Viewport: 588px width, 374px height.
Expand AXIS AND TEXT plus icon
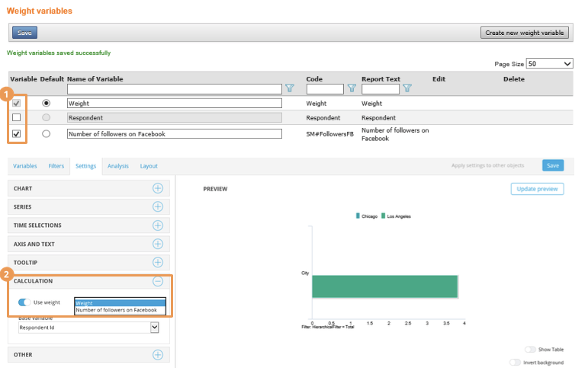click(x=158, y=244)
